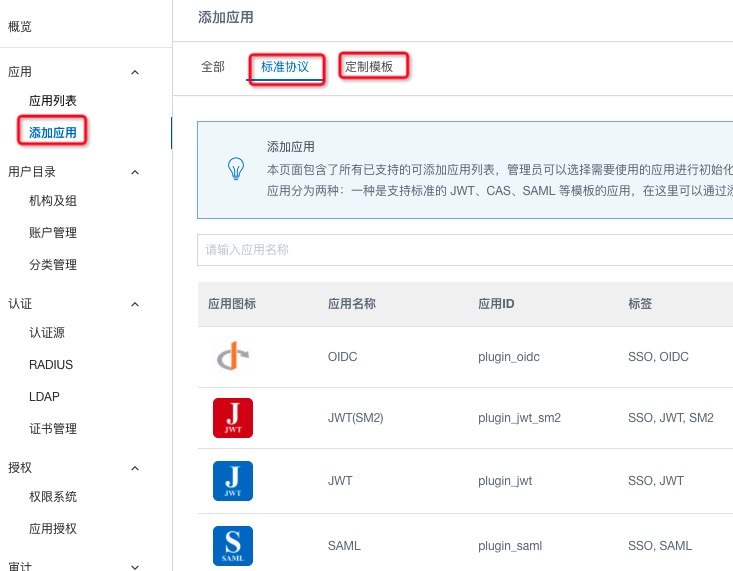
Task: Switch to the 全部 tab
Action: coord(213,67)
